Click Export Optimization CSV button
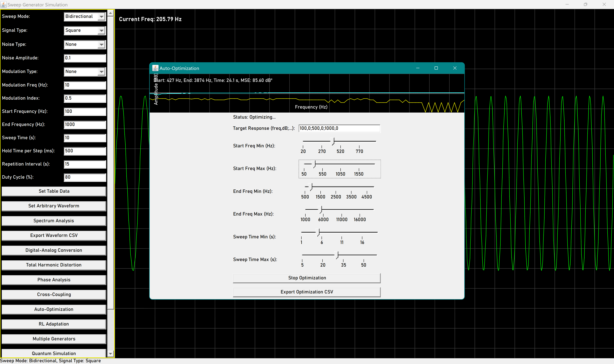This screenshot has width=614, height=364. 307,292
